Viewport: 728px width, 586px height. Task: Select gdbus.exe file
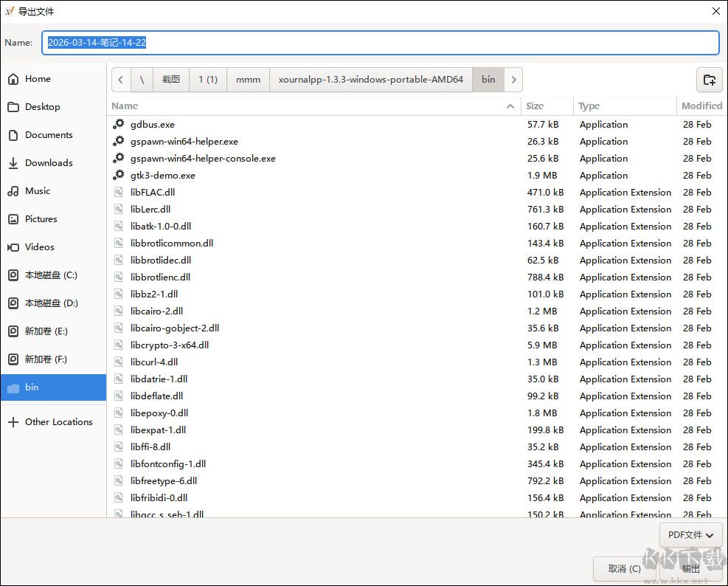tap(417, 125)
